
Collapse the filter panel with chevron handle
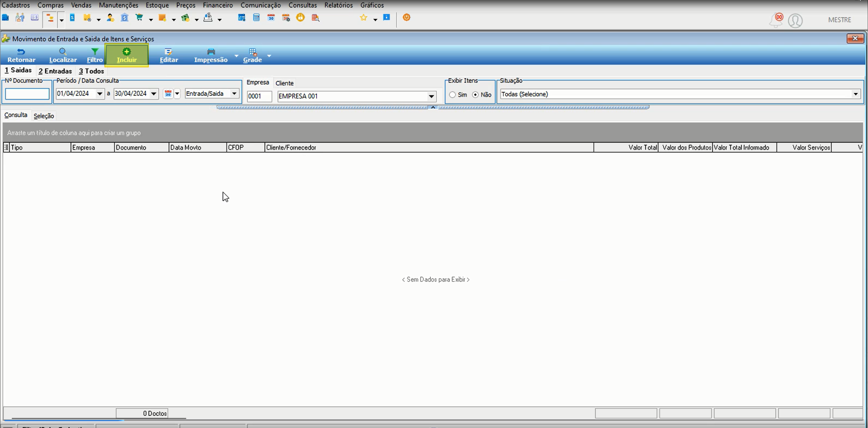(433, 108)
